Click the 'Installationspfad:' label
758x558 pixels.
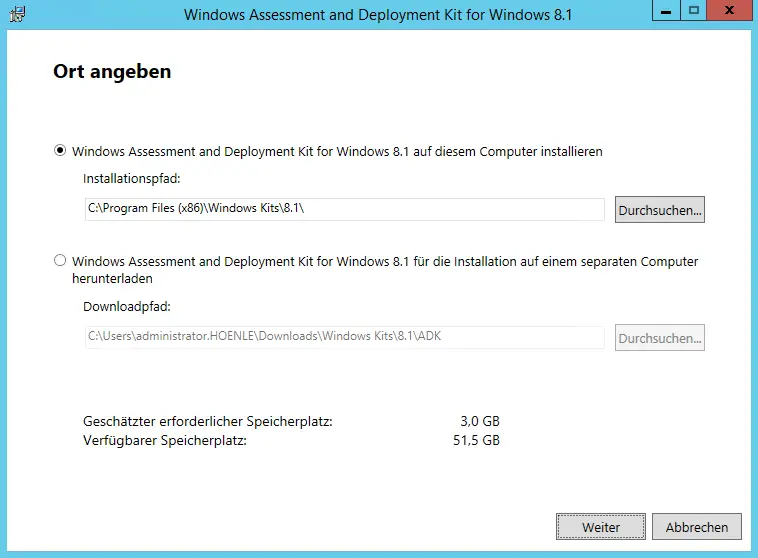coord(131,178)
